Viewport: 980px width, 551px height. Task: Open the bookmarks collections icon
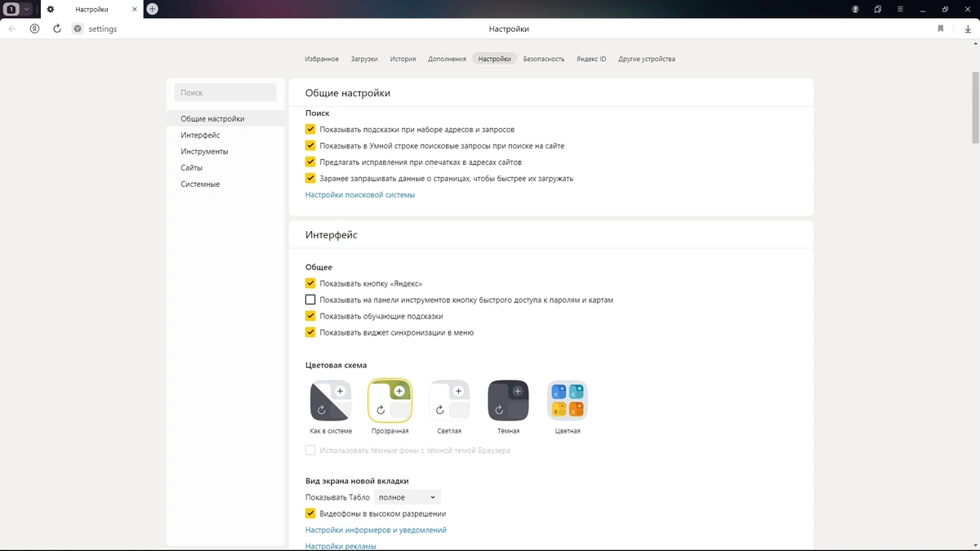[878, 9]
